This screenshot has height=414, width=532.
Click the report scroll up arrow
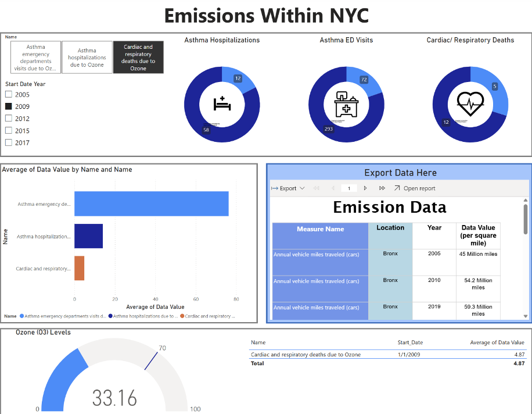point(526,201)
